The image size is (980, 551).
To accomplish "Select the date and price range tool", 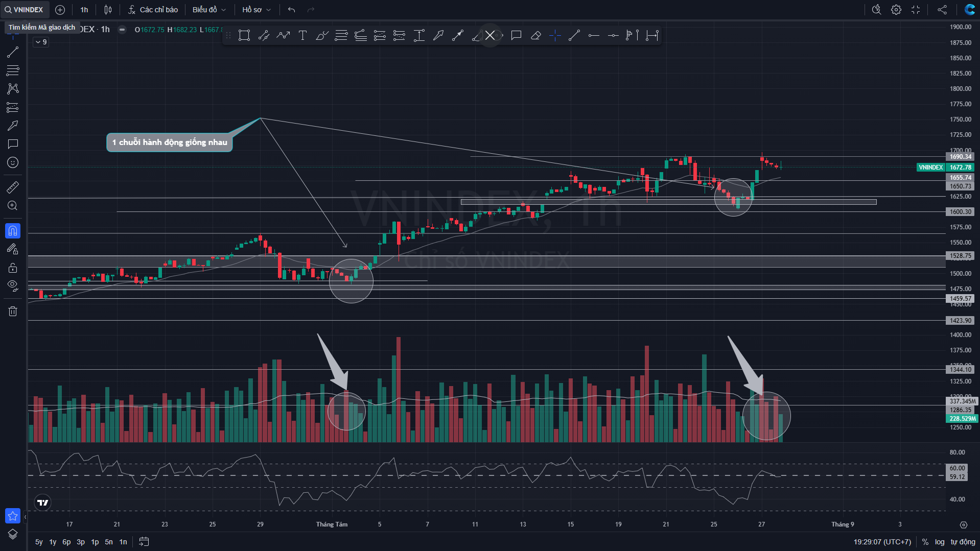I will tap(652, 35).
